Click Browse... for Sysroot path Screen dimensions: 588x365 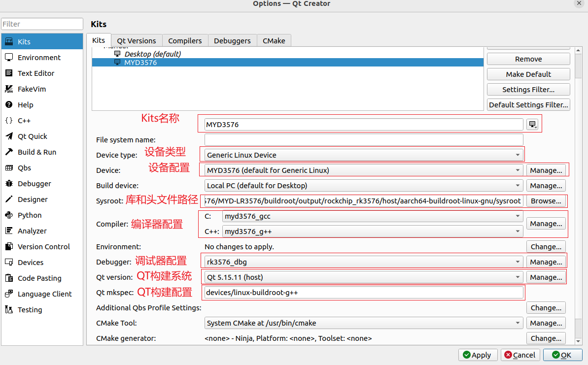546,201
